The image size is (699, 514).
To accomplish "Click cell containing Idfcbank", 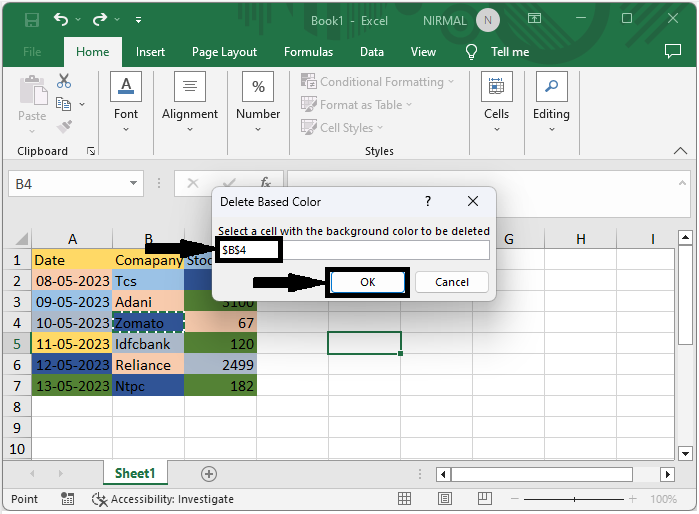I will pos(148,344).
